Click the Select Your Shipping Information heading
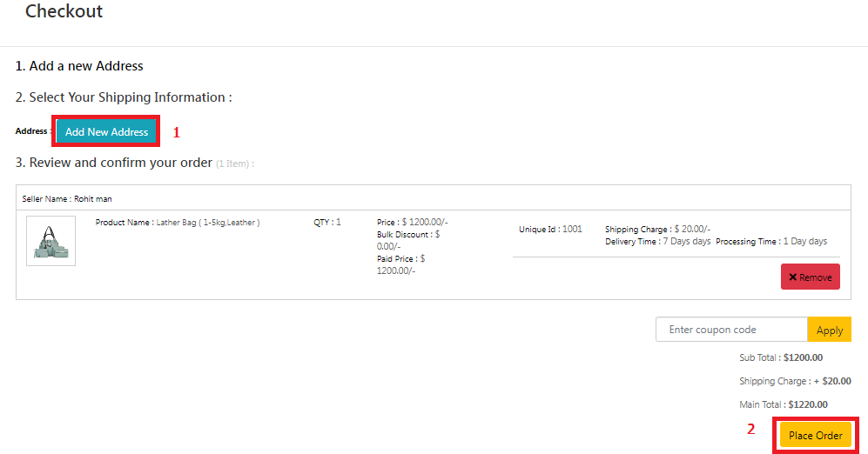868x454 pixels. click(x=124, y=97)
